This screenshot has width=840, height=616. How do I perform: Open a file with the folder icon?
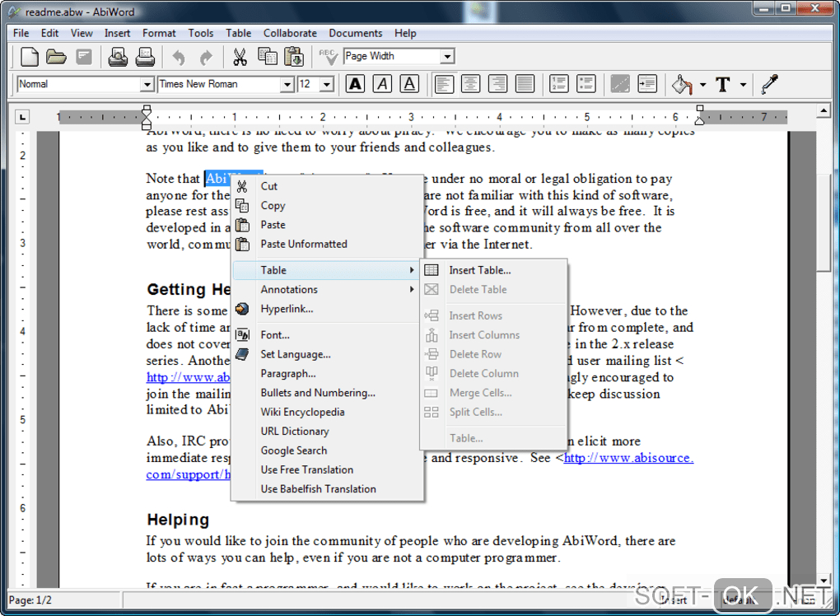point(56,57)
